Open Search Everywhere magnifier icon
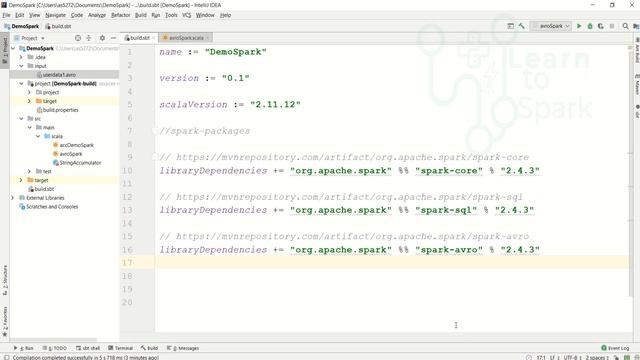Image resolution: width=640 pixels, height=360 pixels. click(x=625, y=26)
